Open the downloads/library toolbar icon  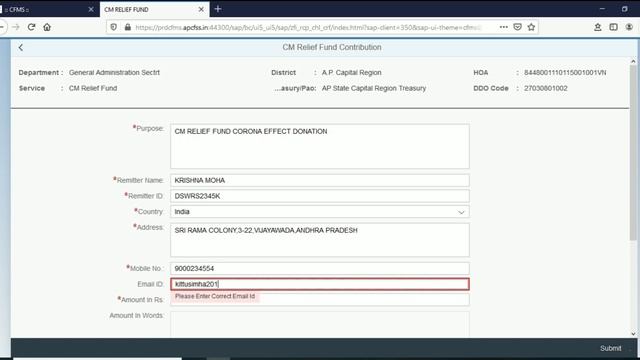598,27
